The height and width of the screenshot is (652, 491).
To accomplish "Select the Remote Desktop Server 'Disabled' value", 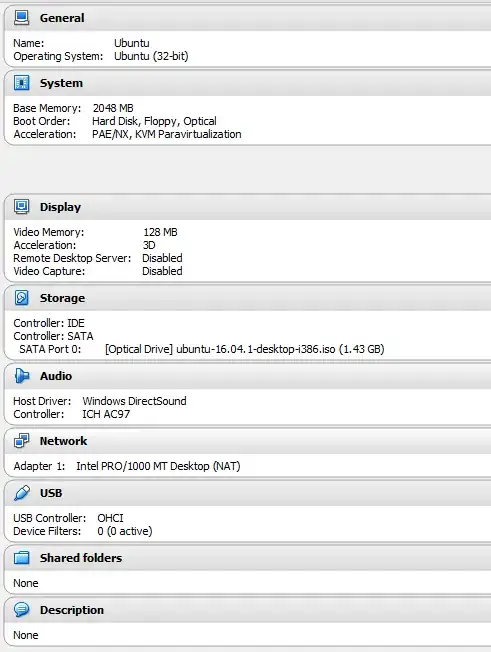I will point(162,258).
